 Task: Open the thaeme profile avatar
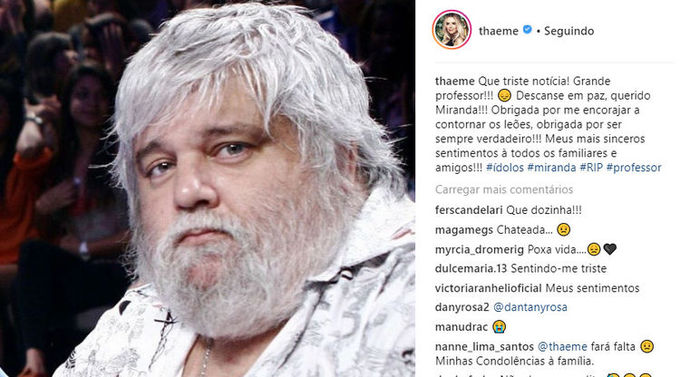point(451,30)
